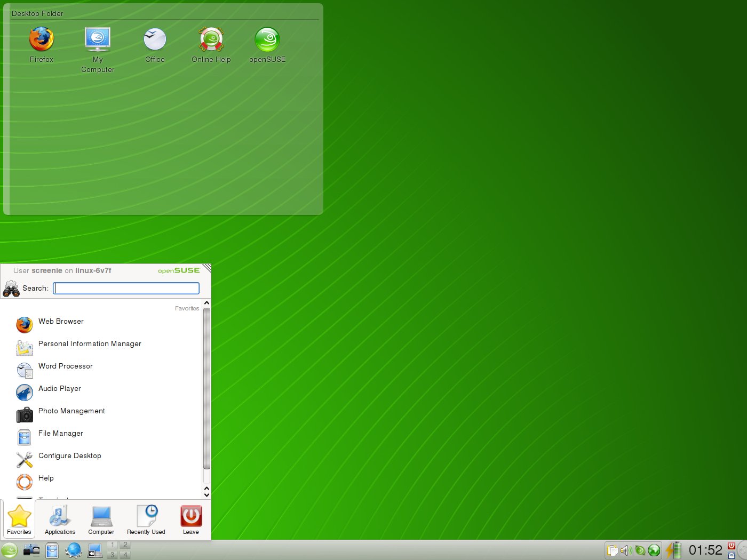This screenshot has width=747, height=560.
Task: Click scroll-down arrow at bottom of Favorites list
Action: 206,495
